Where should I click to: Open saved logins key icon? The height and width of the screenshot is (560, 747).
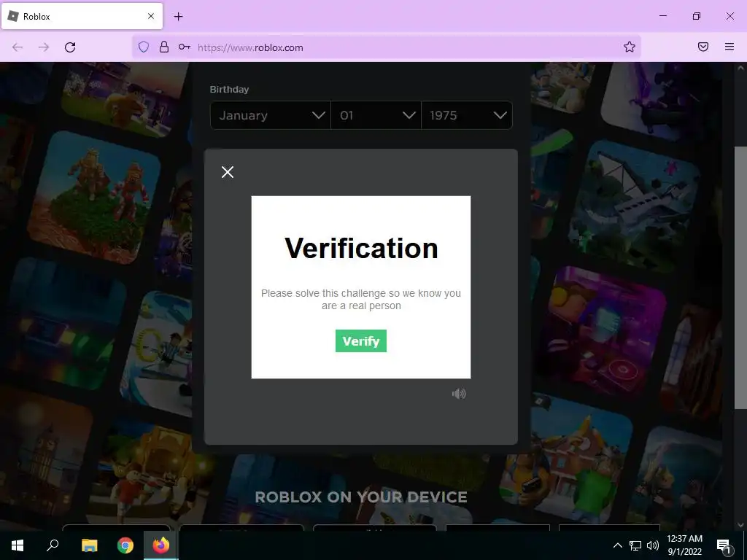185,47
